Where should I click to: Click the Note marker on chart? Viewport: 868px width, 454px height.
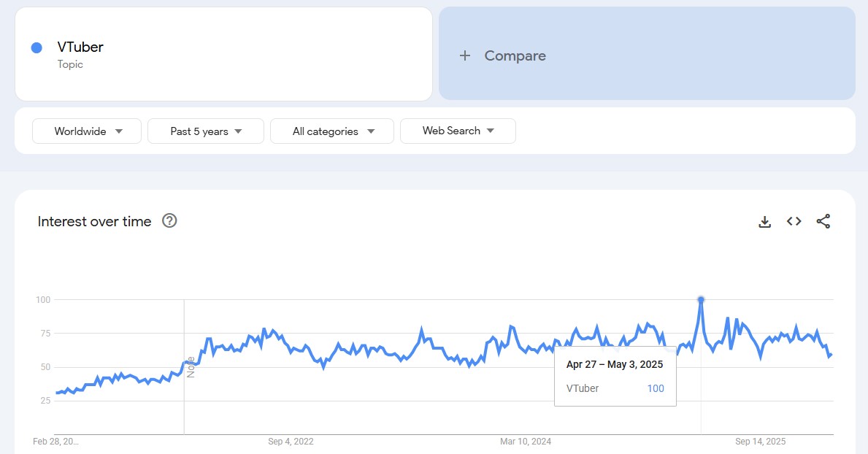click(191, 367)
